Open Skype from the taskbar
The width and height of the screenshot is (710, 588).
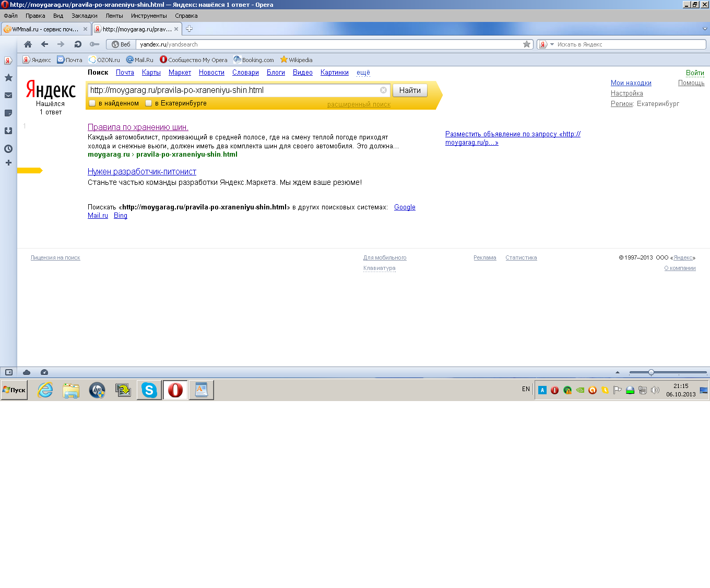tap(149, 390)
